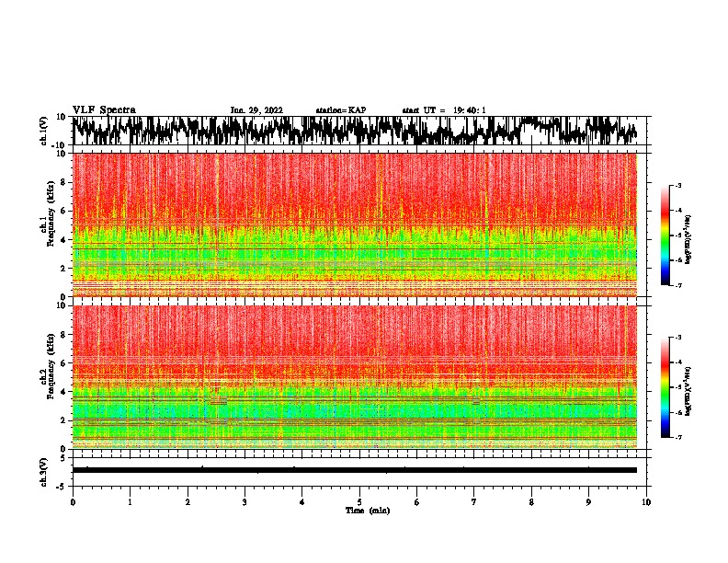Click inside the ch.1 spectrogram panel

pyautogui.click(x=355, y=224)
